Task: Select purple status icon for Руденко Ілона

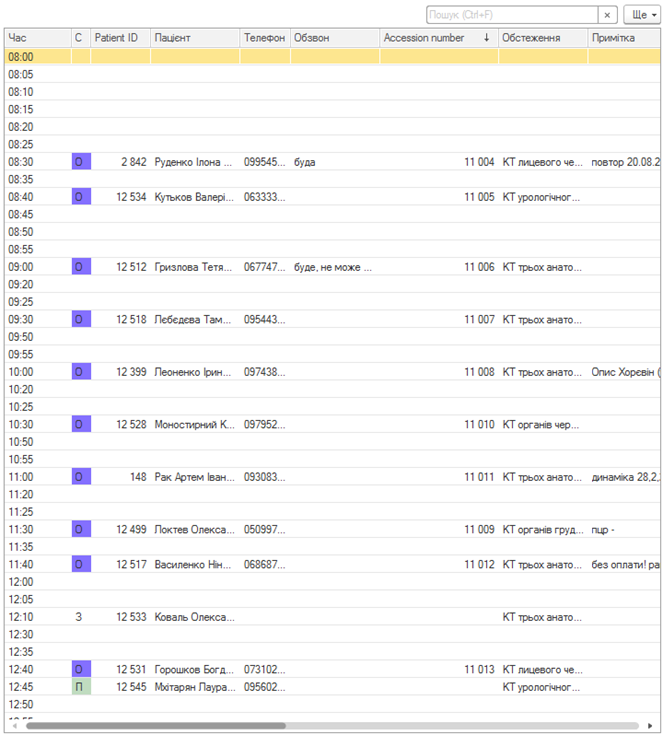Action: coord(81,162)
